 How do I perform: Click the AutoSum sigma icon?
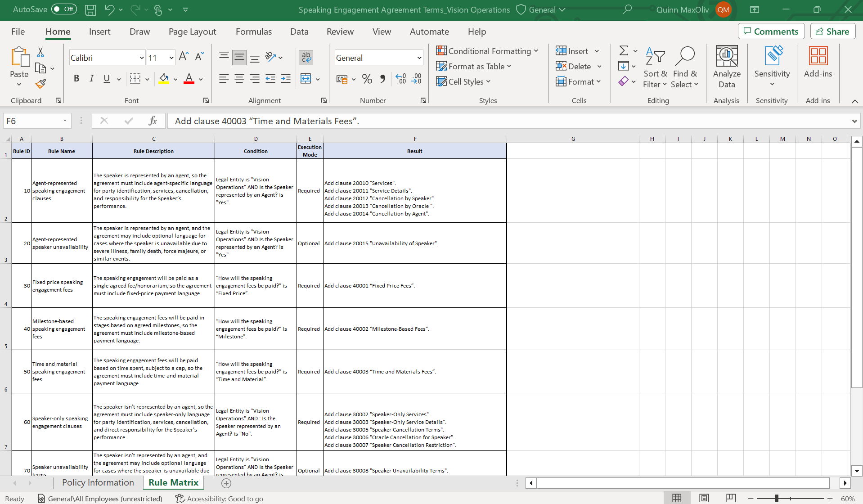[x=624, y=50]
